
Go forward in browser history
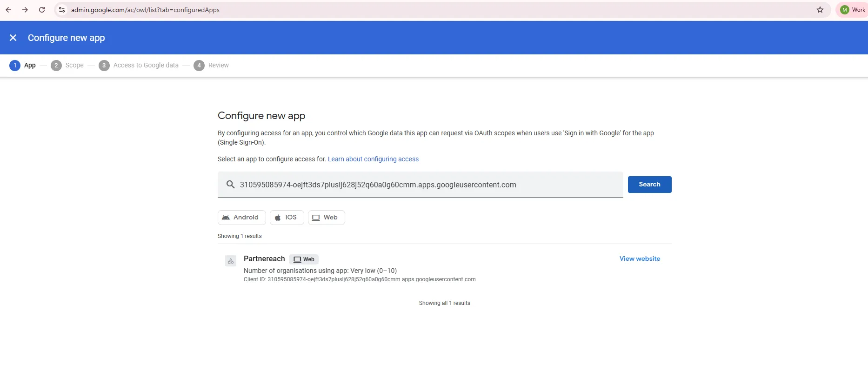point(25,10)
